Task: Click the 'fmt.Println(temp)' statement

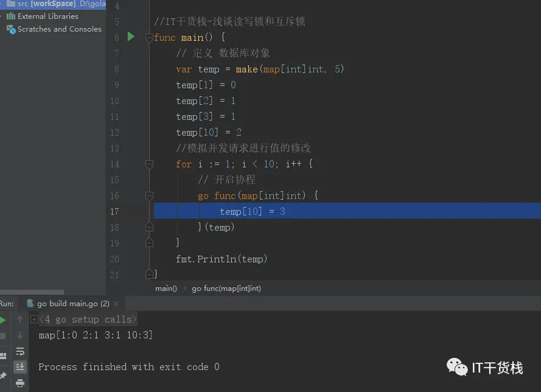Action: click(222, 259)
